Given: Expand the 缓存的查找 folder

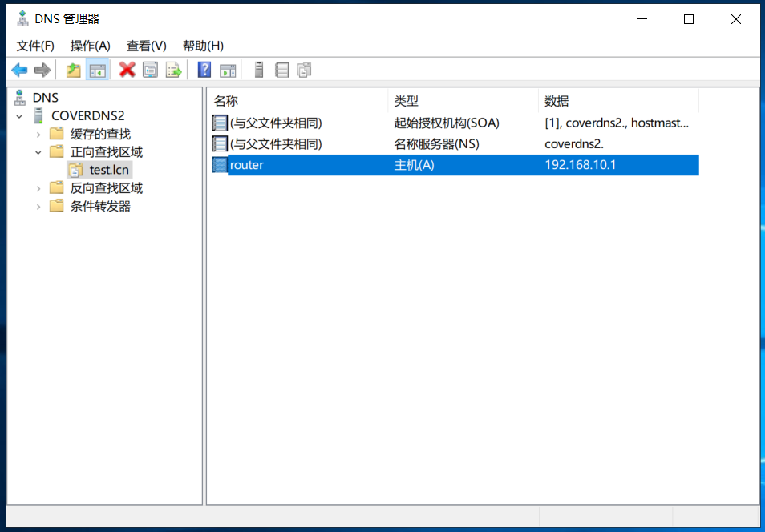Looking at the screenshot, I should [x=38, y=135].
